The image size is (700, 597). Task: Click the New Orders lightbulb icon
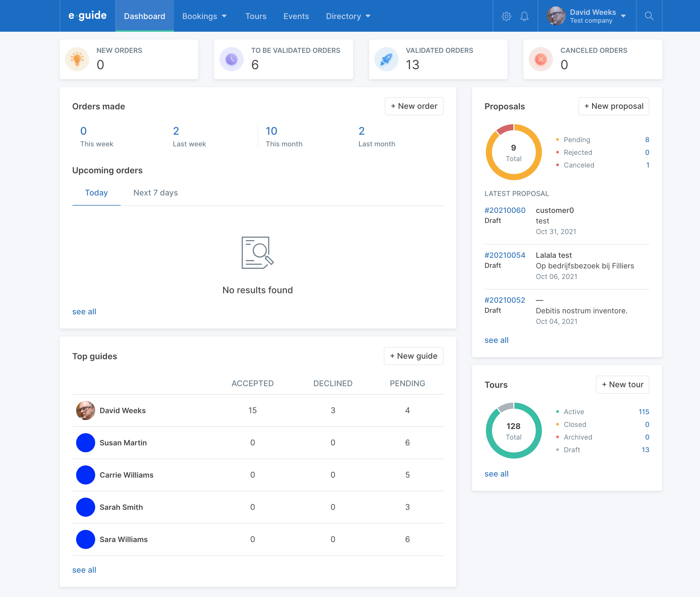coord(77,59)
